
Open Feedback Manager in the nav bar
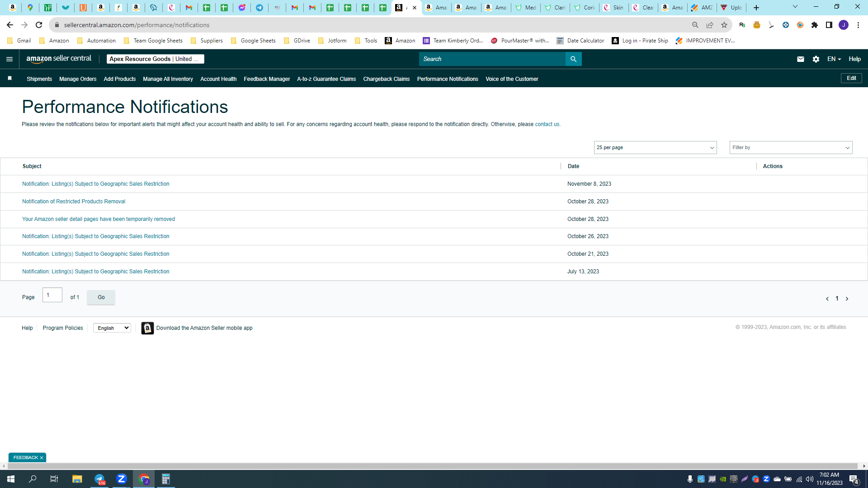click(267, 79)
